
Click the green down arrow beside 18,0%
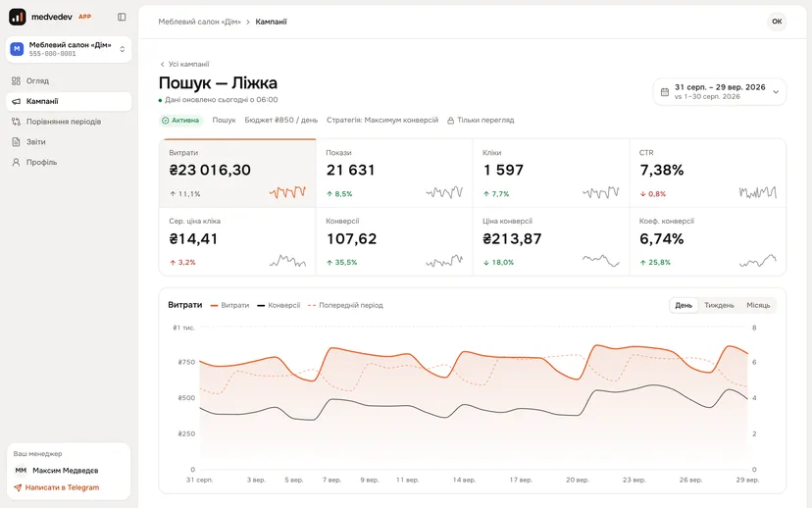point(485,263)
